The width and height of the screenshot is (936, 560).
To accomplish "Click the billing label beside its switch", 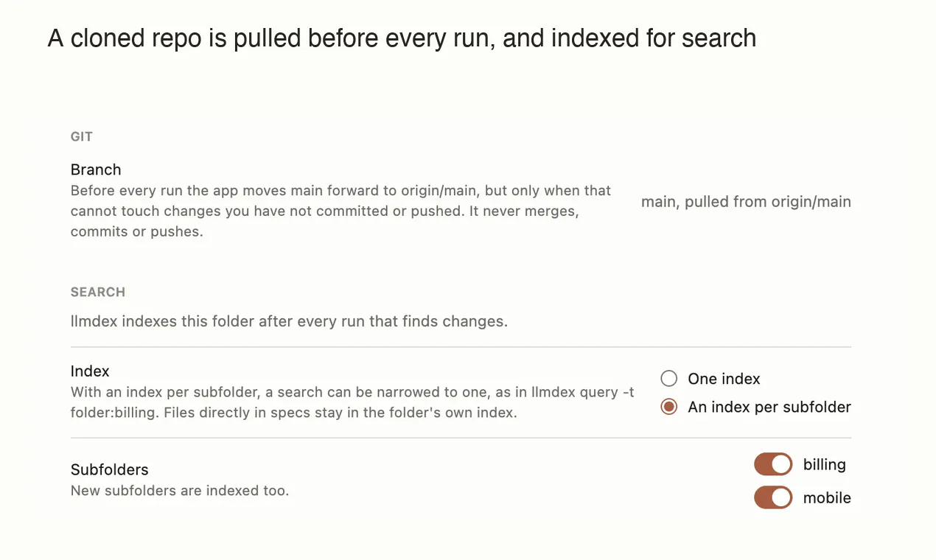I will coord(824,464).
